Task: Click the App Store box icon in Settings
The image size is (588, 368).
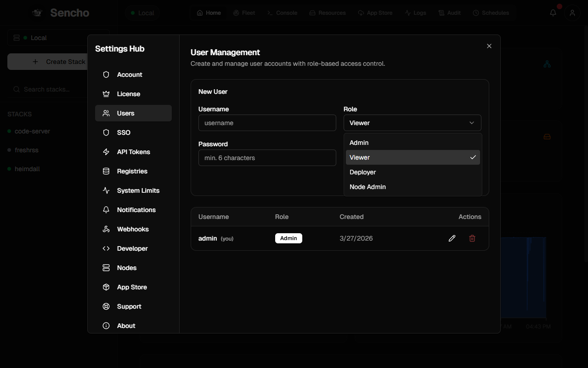Action: click(x=106, y=287)
